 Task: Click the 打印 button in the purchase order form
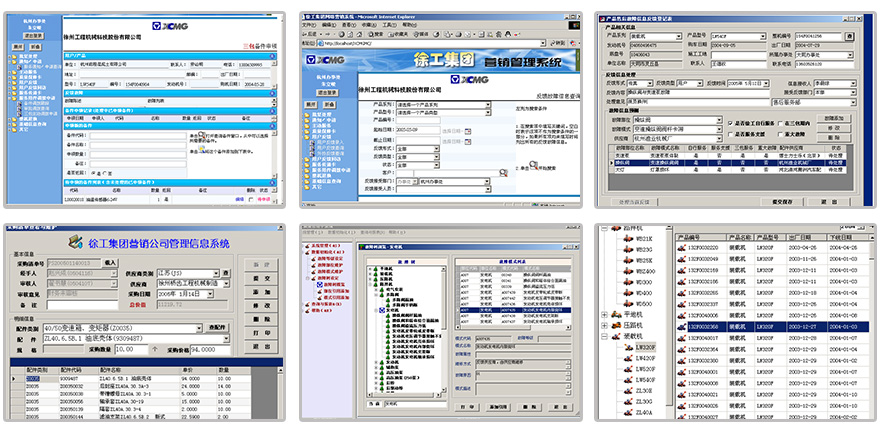(262, 333)
